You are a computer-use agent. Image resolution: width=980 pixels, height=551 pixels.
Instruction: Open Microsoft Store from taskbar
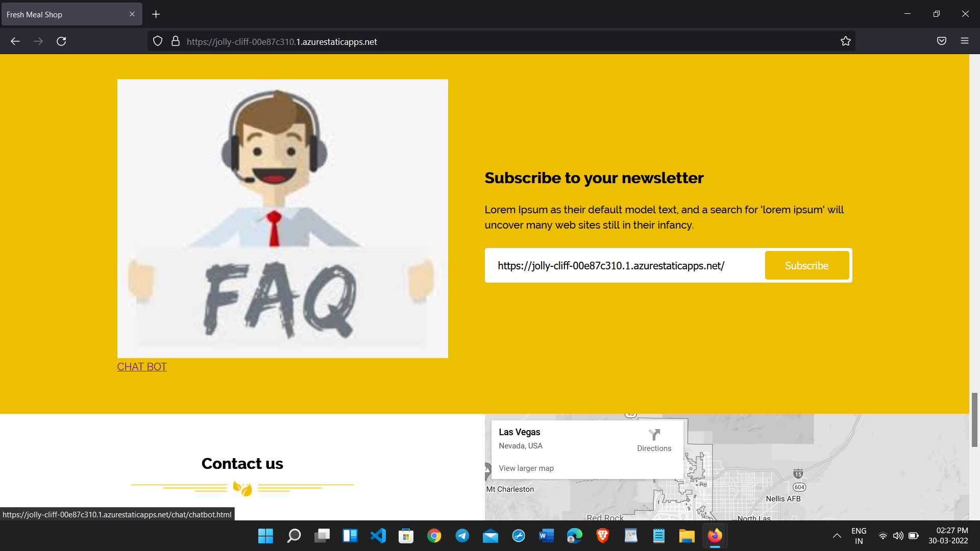coord(406,536)
